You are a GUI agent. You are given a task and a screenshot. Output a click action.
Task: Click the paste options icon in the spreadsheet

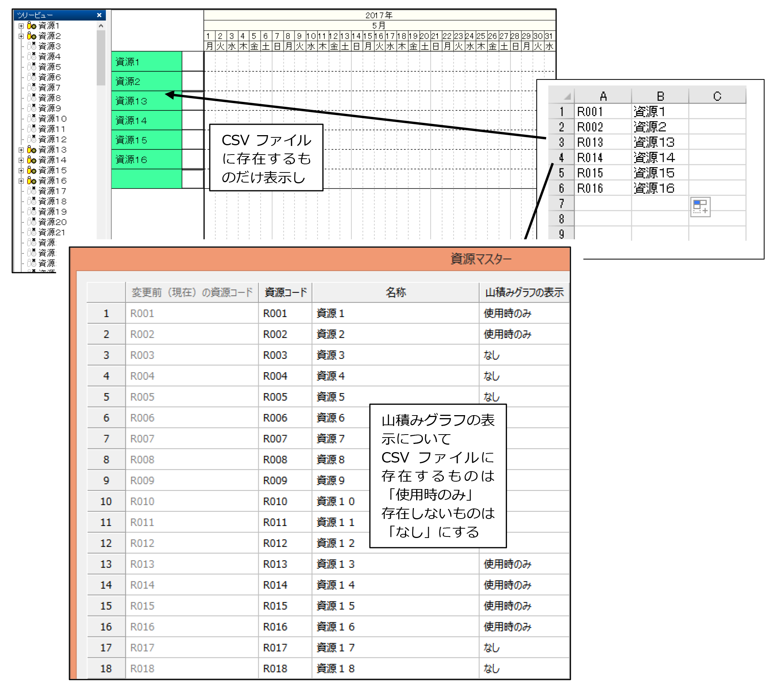click(x=700, y=207)
